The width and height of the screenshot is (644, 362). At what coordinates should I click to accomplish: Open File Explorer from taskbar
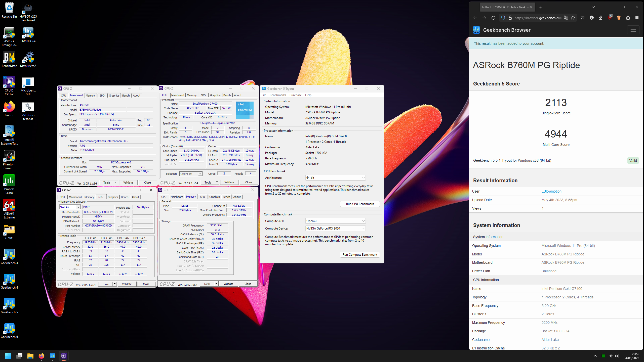pos(30,356)
